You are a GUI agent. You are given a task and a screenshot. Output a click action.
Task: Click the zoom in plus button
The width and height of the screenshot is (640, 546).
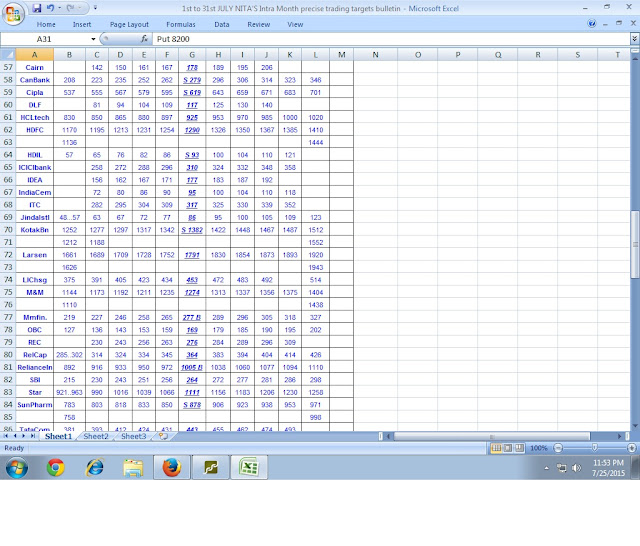[x=631, y=448]
